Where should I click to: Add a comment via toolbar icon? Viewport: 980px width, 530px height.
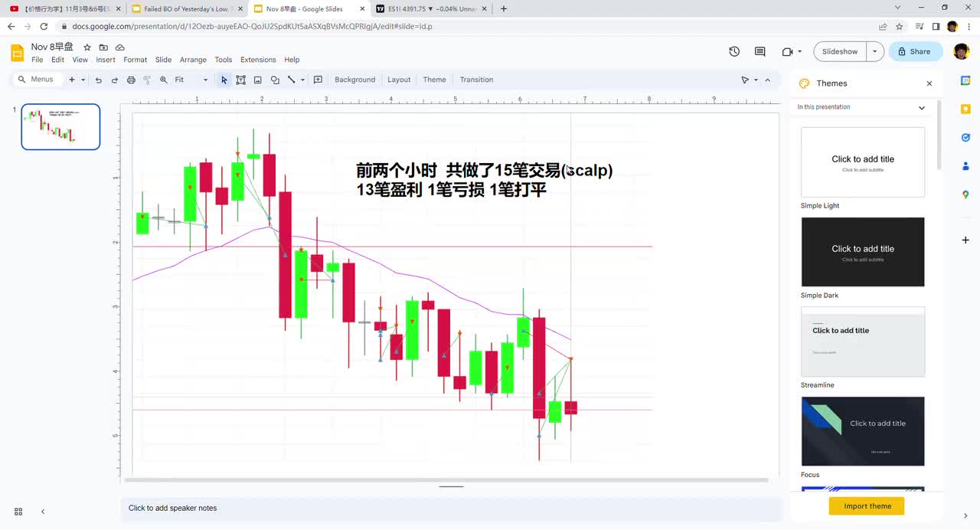point(318,80)
